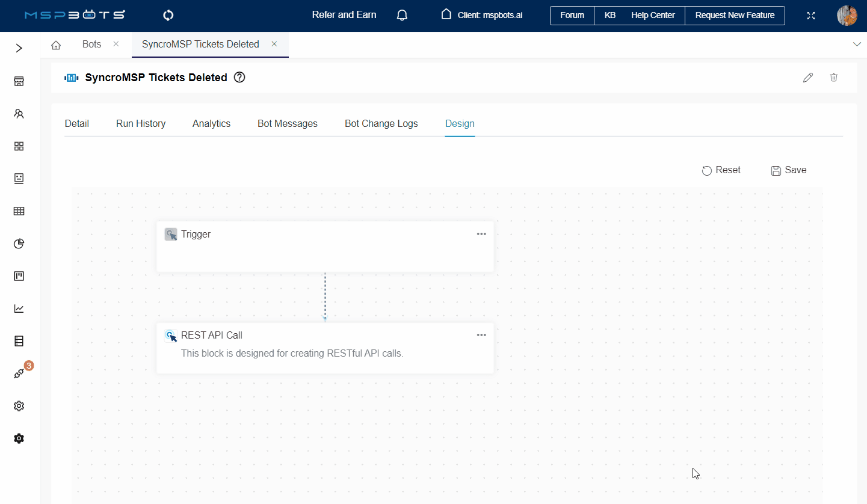Open the notifications bell icon
Image resolution: width=867 pixels, height=504 pixels.
403,15
